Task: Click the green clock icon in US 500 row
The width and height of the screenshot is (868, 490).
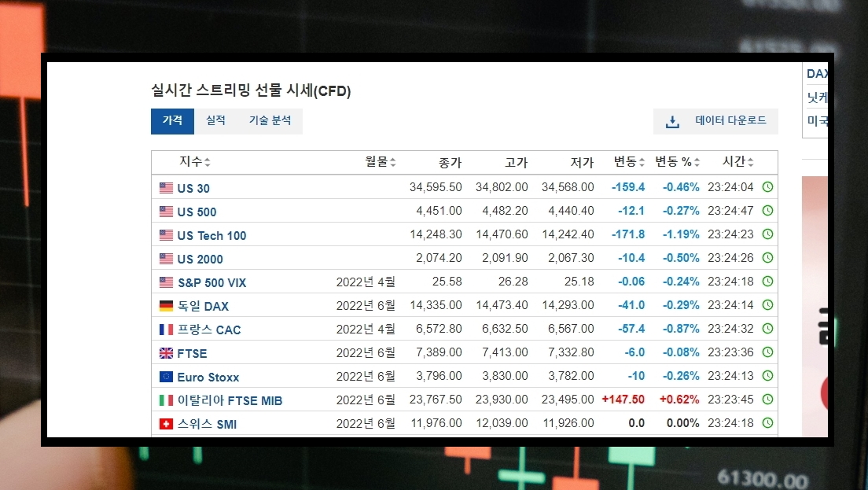Action: (767, 211)
